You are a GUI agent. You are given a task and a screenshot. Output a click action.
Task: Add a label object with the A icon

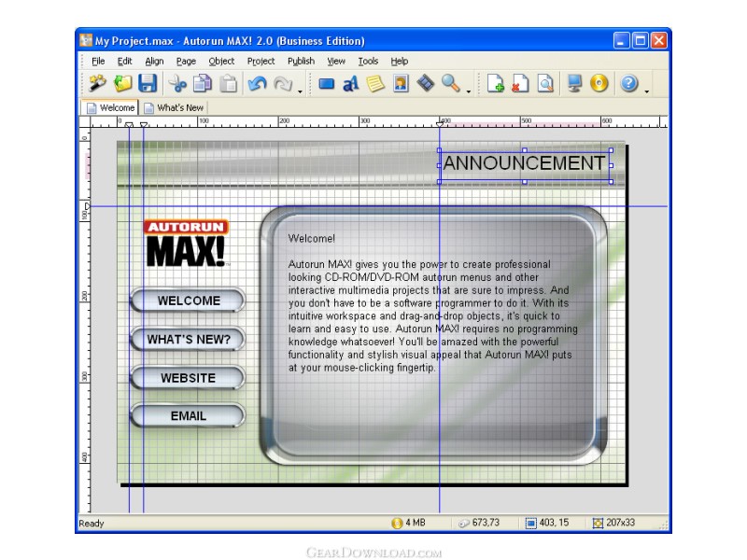(x=351, y=84)
